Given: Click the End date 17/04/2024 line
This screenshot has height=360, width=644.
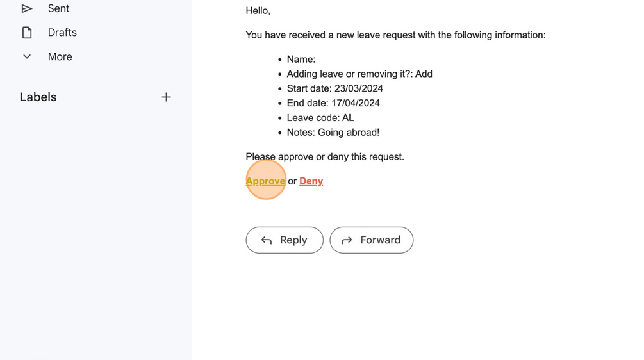Looking at the screenshot, I should click(x=333, y=103).
